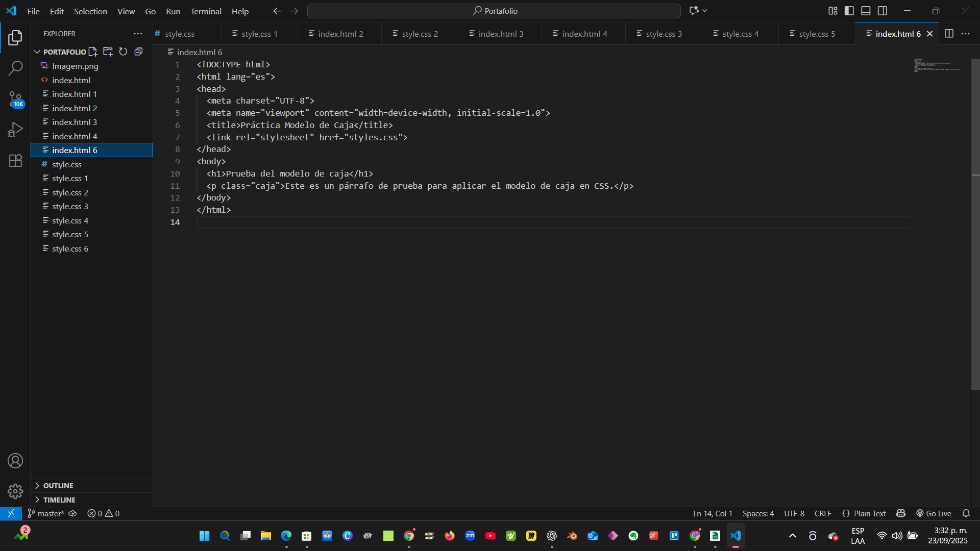Change encoding UTF-8 in status bar
Image resolution: width=980 pixels, height=551 pixels.
794,513
